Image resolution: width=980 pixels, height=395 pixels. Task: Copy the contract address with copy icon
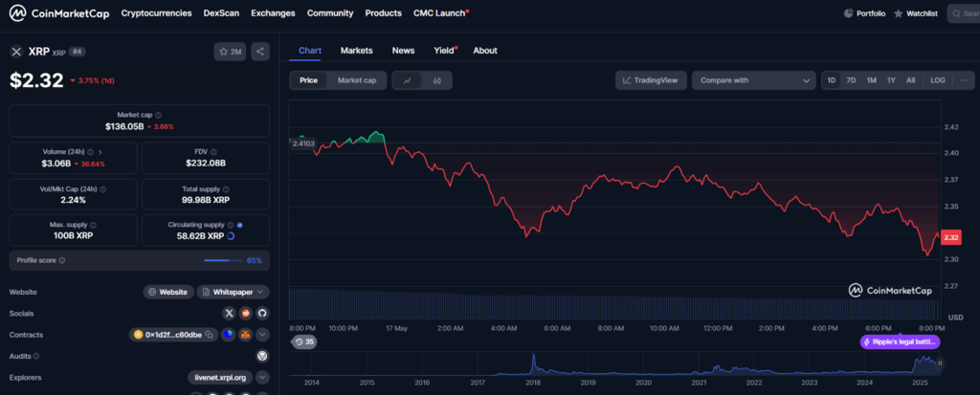point(210,335)
